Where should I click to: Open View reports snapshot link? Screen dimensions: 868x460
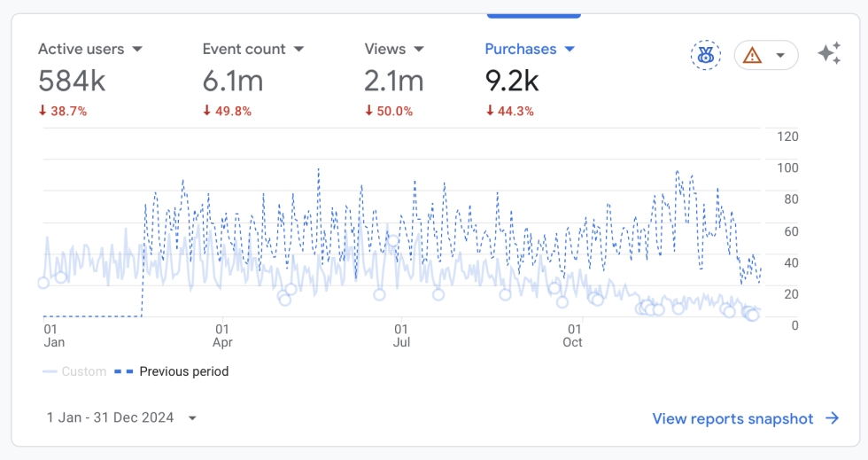pos(732,418)
